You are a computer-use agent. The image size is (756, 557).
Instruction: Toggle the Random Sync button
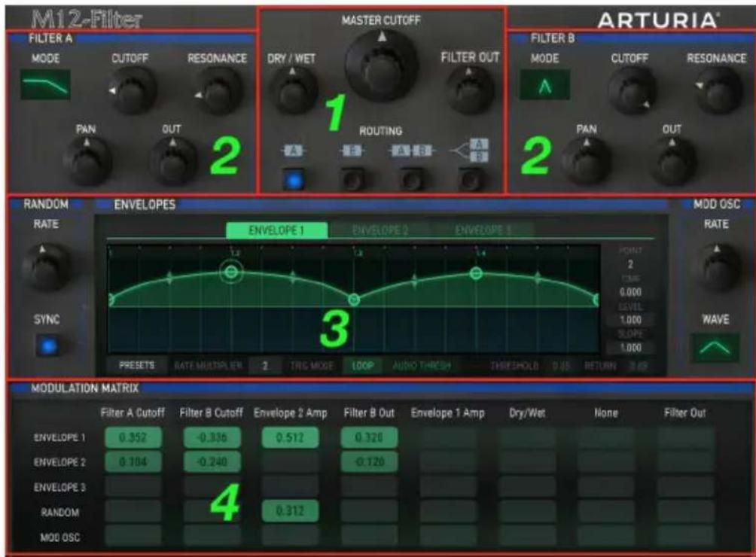point(47,346)
